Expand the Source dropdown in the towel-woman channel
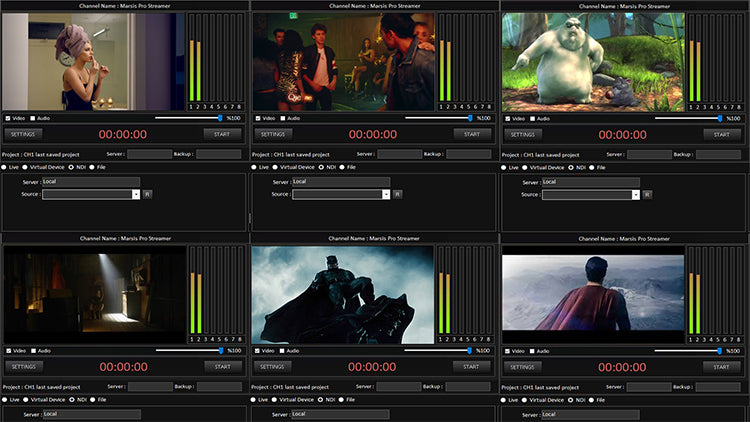 [x=136, y=194]
